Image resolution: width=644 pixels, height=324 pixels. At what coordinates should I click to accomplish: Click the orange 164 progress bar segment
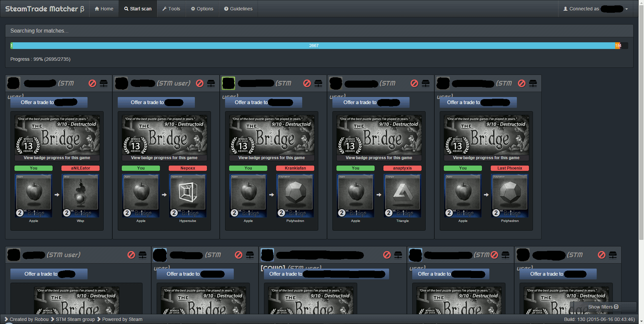pyautogui.click(x=618, y=46)
